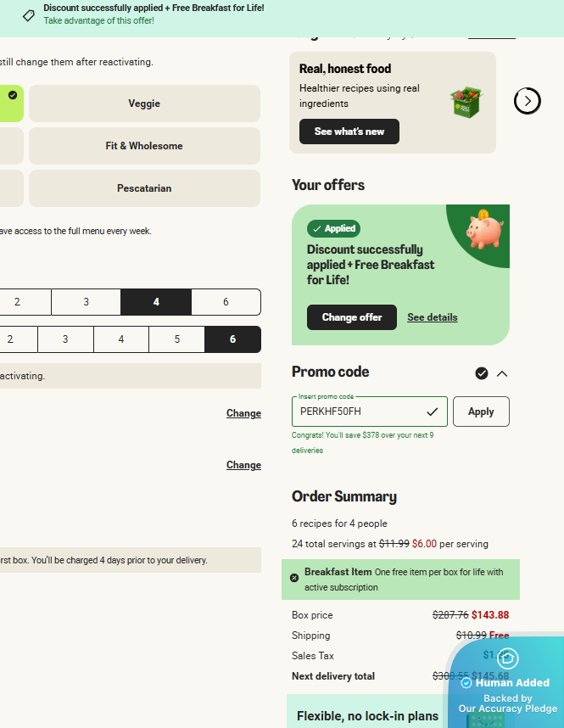
Task: Select 5 recipes per week
Action: coord(176,339)
